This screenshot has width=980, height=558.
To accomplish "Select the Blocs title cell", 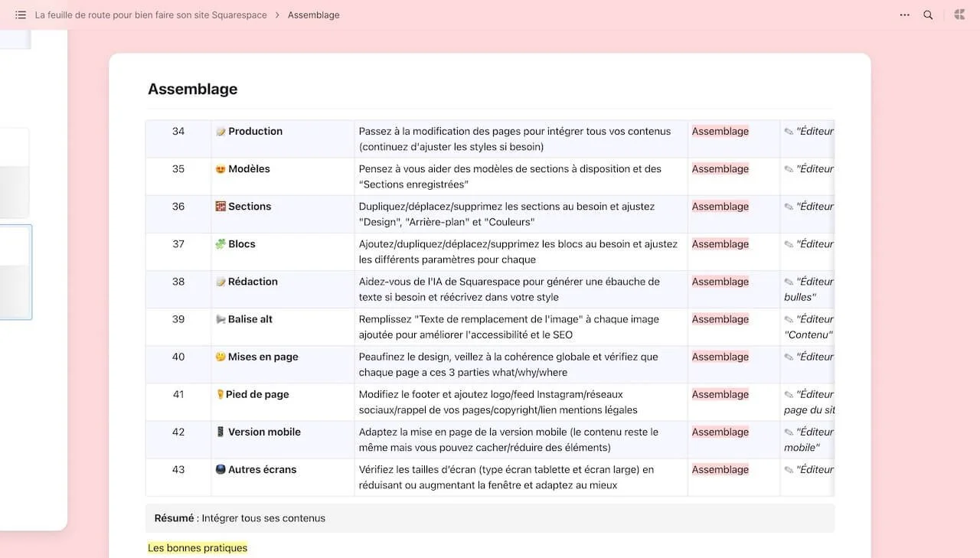I will 283,252.
